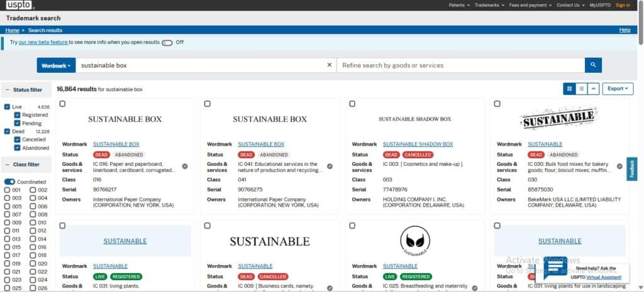The width and height of the screenshot is (644, 292).
Task: Toggle the beta feature switch
Action: (x=167, y=43)
